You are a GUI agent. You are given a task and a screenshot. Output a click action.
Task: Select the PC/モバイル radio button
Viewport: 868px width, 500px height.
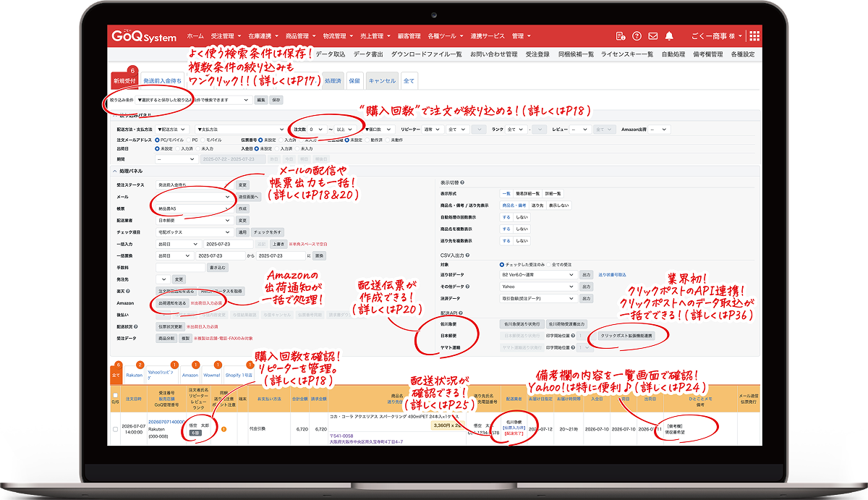coord(158,140)
